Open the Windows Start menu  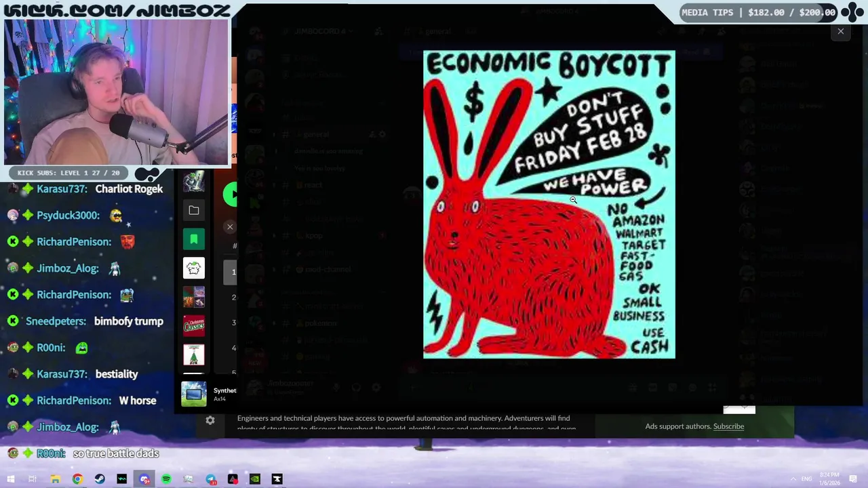point(11,479)
